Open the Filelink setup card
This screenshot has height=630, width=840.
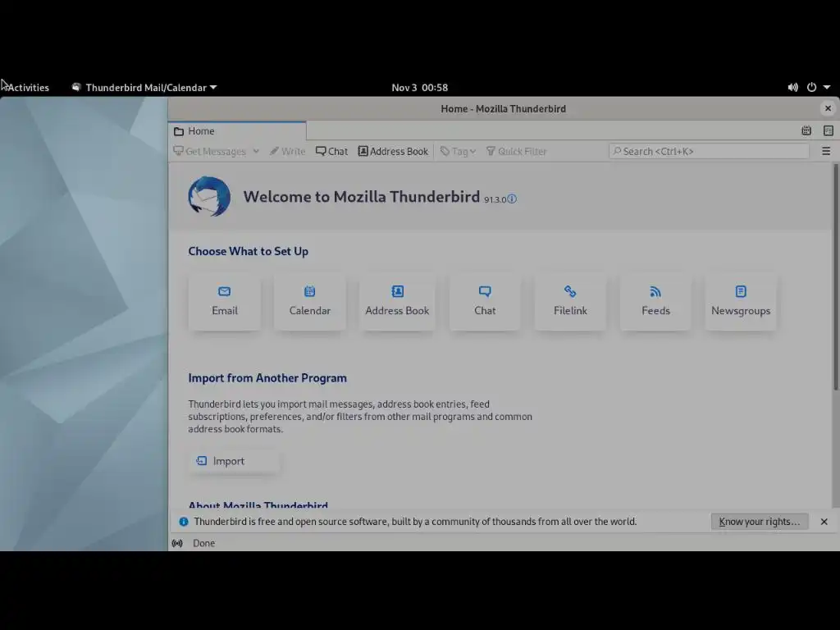pyautogui.click(x=570, y=302)
